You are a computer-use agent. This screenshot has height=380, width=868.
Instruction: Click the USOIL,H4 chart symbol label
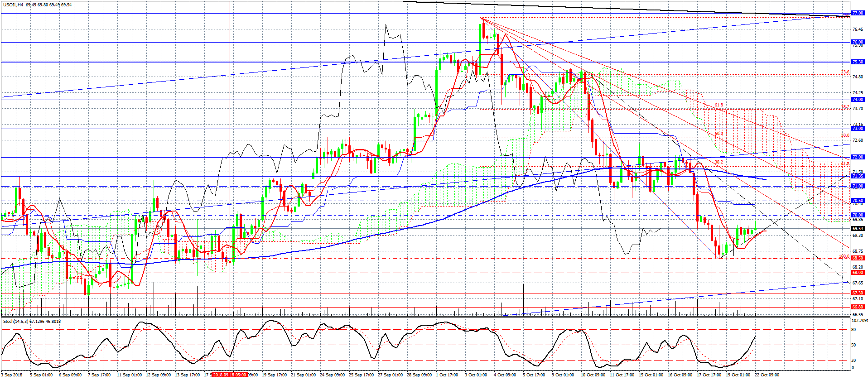(13, 5)
